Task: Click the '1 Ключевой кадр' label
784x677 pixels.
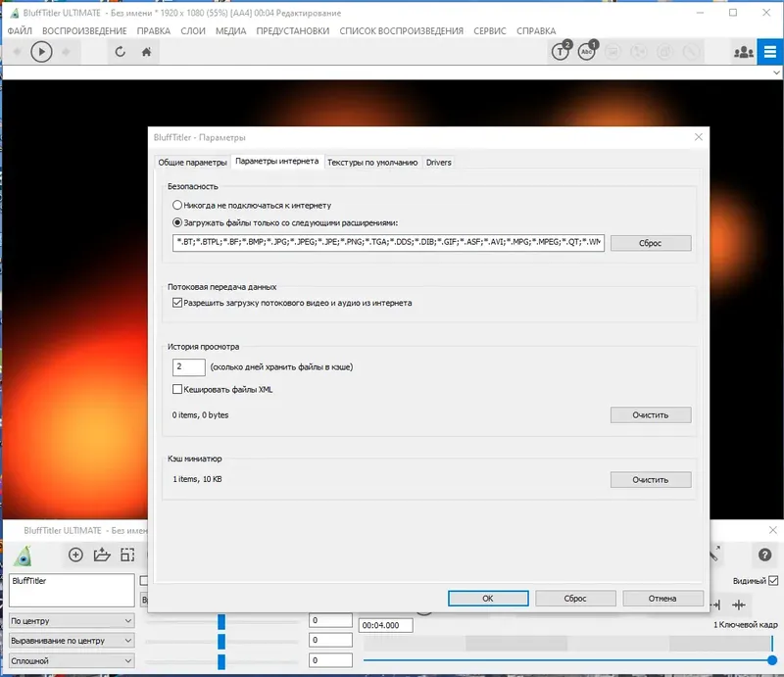Action: 746,624
